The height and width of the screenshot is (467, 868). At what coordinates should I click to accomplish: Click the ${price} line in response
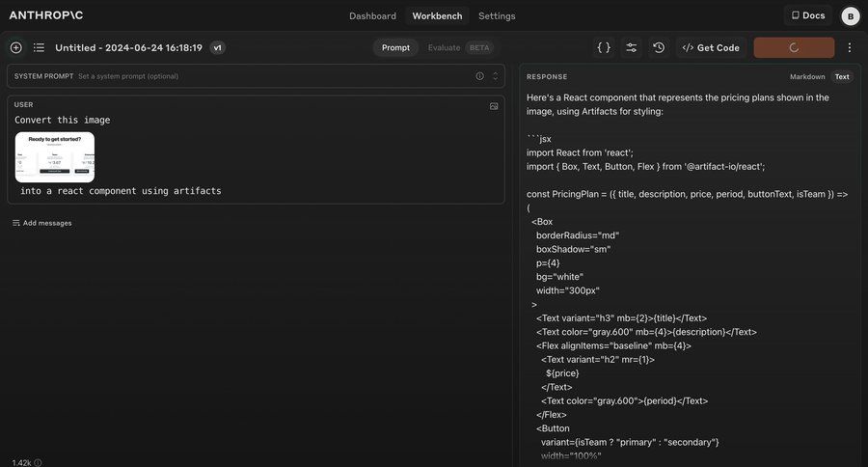562,373
